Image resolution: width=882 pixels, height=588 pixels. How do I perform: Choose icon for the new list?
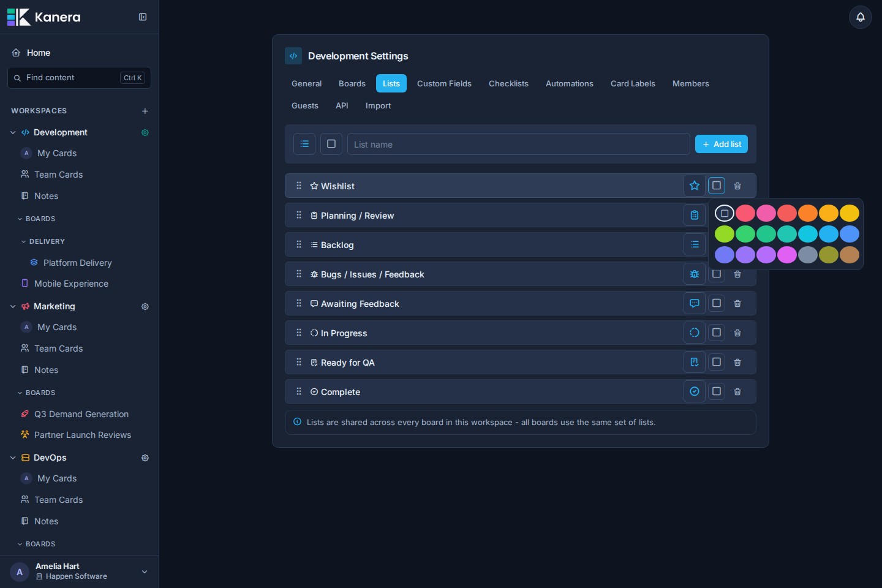click(x=304, y=144)
